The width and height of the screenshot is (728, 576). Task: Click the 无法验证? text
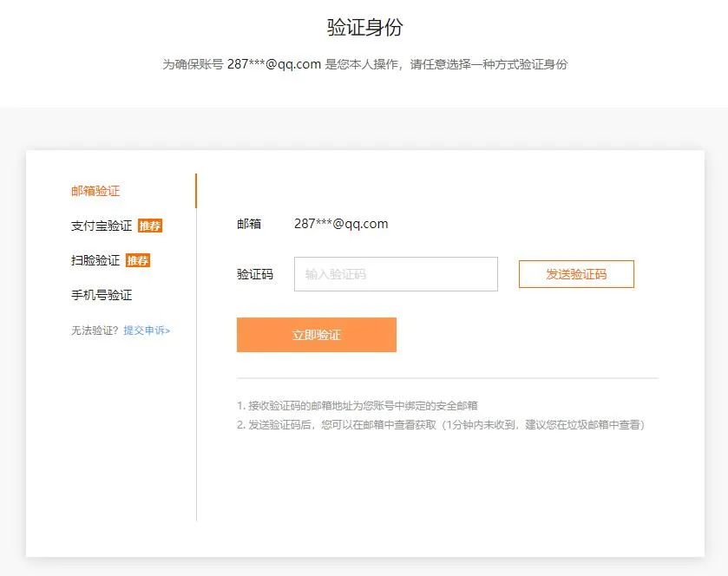pos(95,331)
